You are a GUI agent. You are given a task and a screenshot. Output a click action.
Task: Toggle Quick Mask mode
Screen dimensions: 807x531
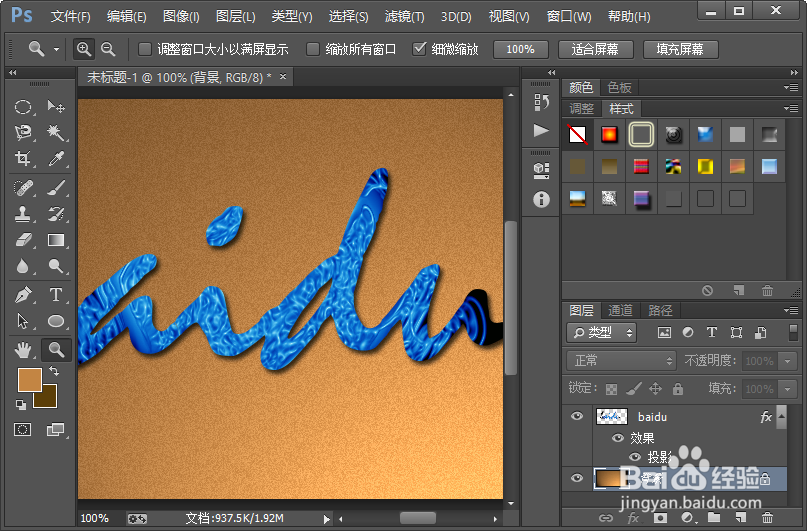[23, 430]
